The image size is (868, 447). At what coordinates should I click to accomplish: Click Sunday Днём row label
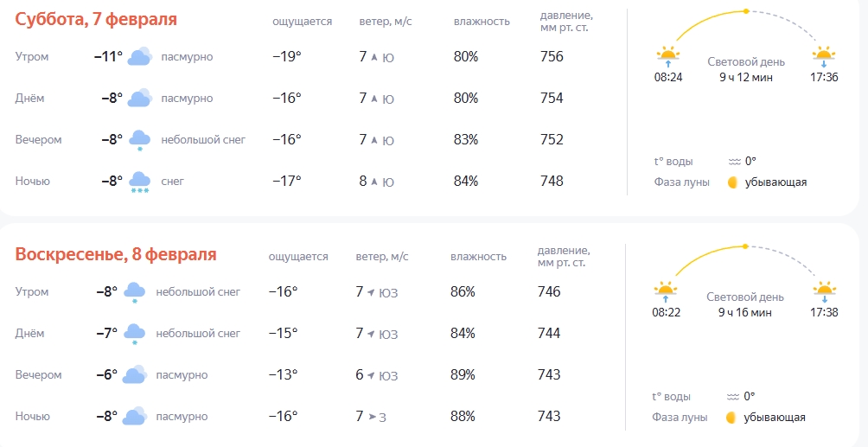tap(29, 334)
